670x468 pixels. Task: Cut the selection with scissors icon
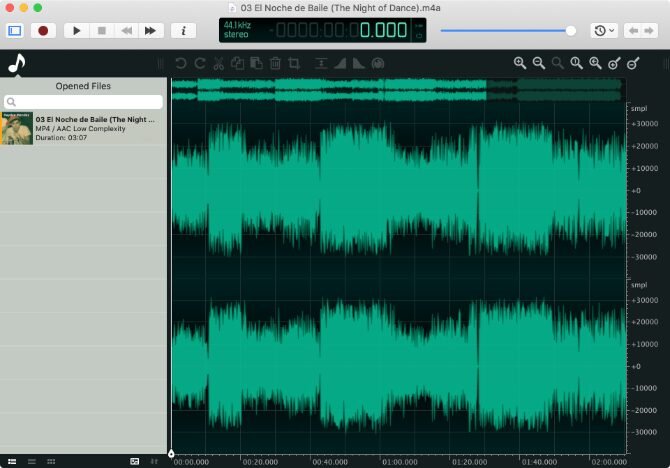(x=218, y=64)
